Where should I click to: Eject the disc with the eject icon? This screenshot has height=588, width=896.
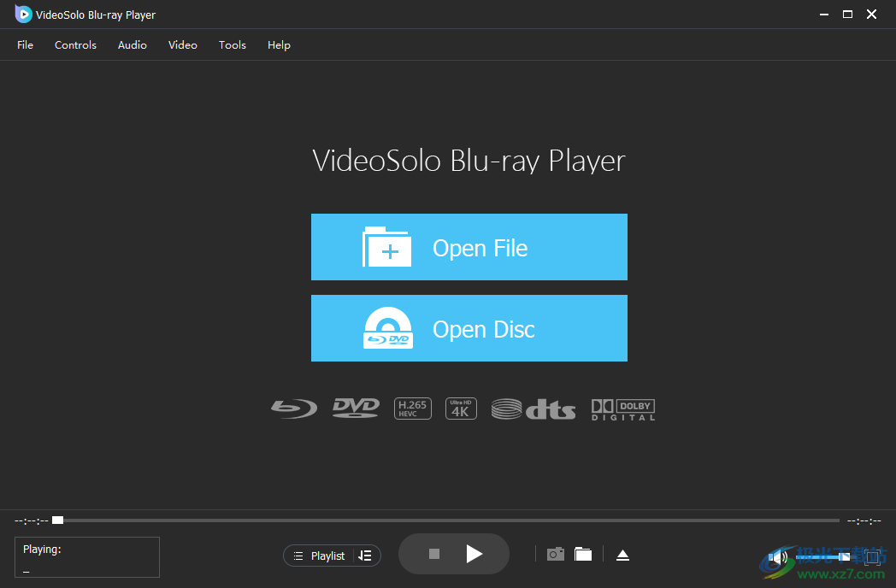623,555
